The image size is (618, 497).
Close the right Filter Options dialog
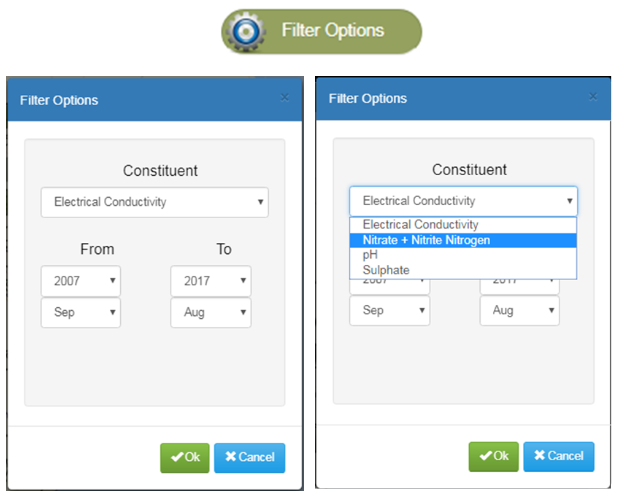593,97
